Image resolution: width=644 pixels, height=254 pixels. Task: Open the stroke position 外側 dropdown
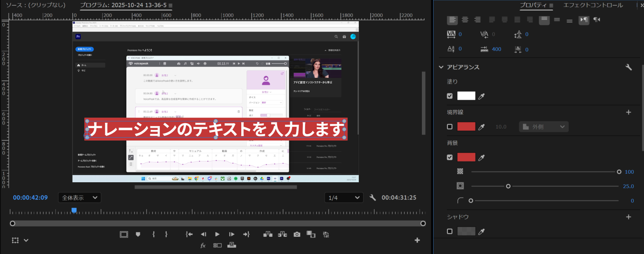coord(544,127)
